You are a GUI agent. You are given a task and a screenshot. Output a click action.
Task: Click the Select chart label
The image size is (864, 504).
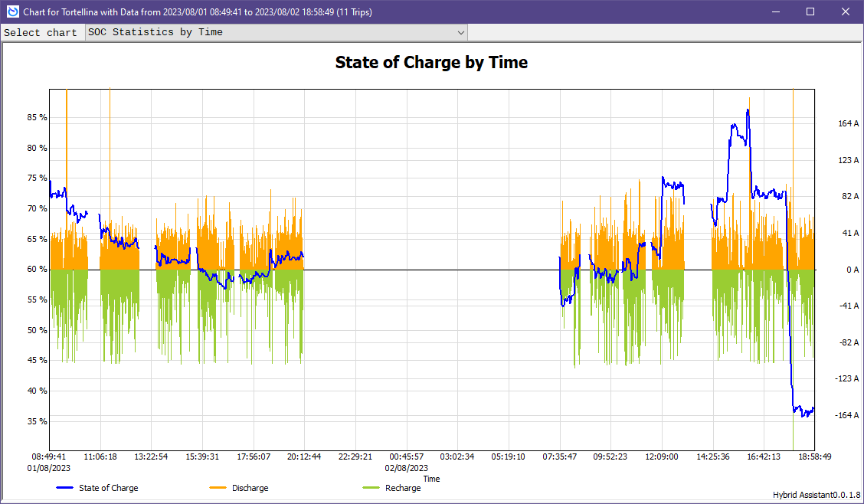point(41,32)
